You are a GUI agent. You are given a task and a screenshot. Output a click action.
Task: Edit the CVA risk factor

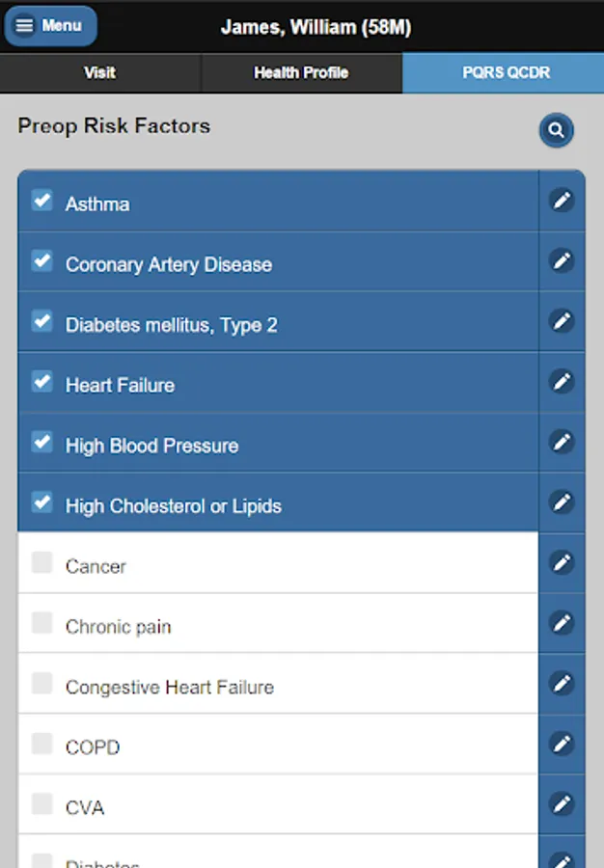562,803
